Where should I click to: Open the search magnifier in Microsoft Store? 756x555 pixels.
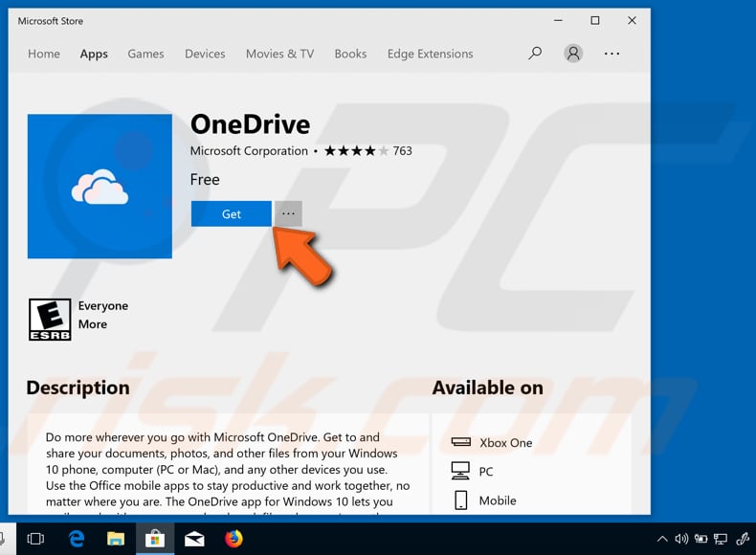click(535, 53)
